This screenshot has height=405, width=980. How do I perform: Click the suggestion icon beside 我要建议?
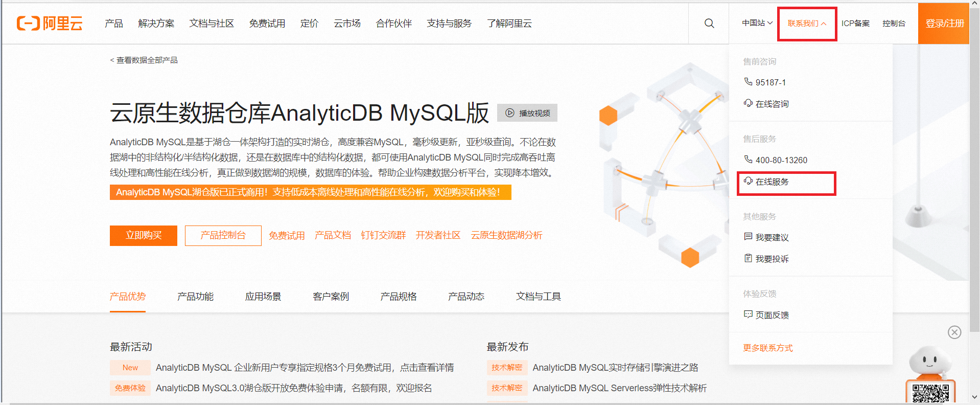tap(748, 237)
